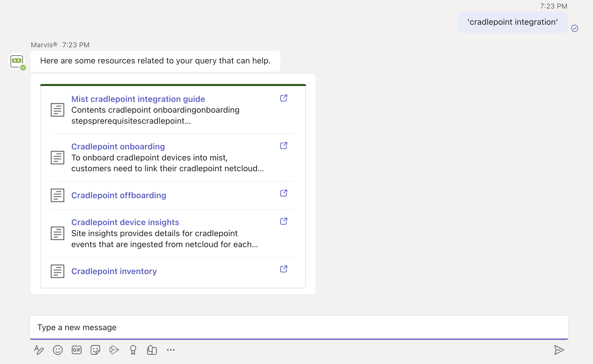Screen dimensions: 593x364
Task: Open the Cradlepoint offboarding link
Action: [x=119, y=195]
